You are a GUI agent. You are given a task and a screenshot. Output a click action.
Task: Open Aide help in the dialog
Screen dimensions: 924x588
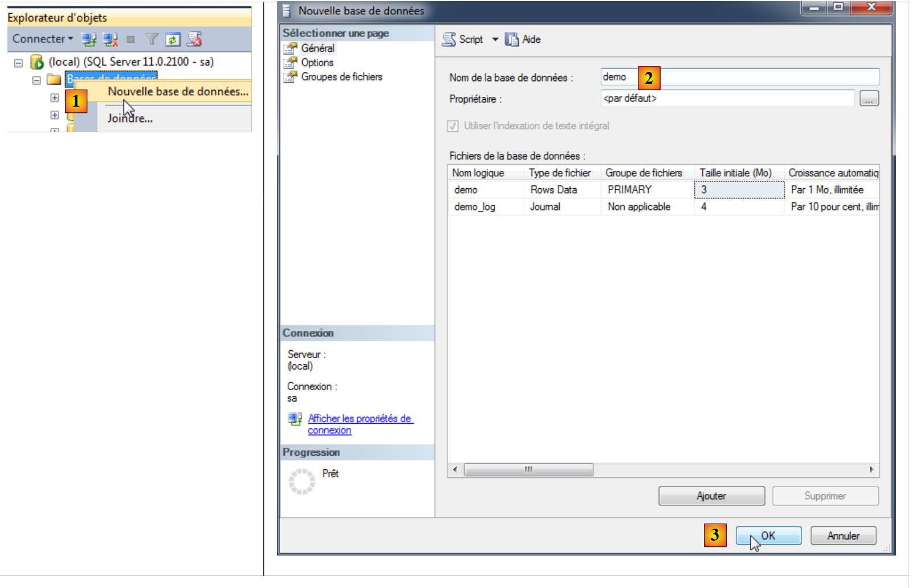tap(523, 39)
